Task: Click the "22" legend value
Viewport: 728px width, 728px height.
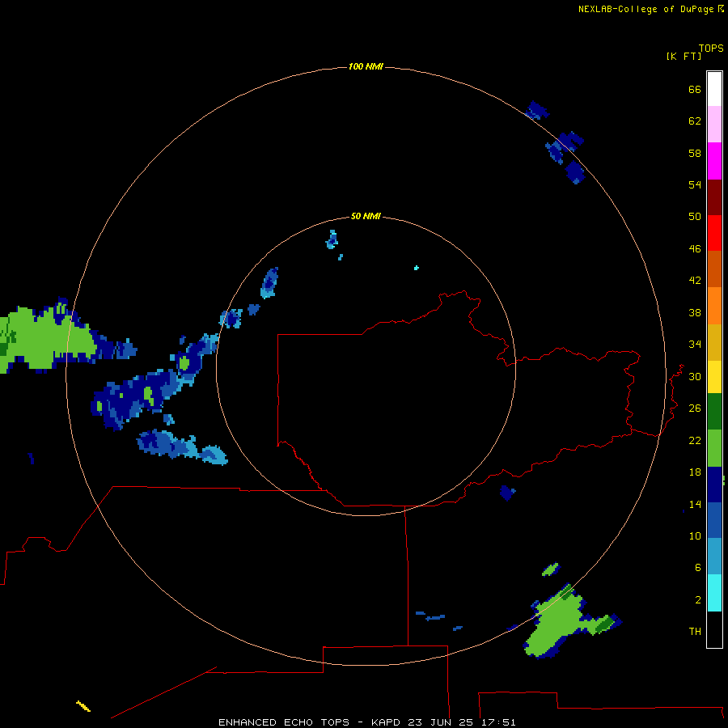Action: pos(695,440)
